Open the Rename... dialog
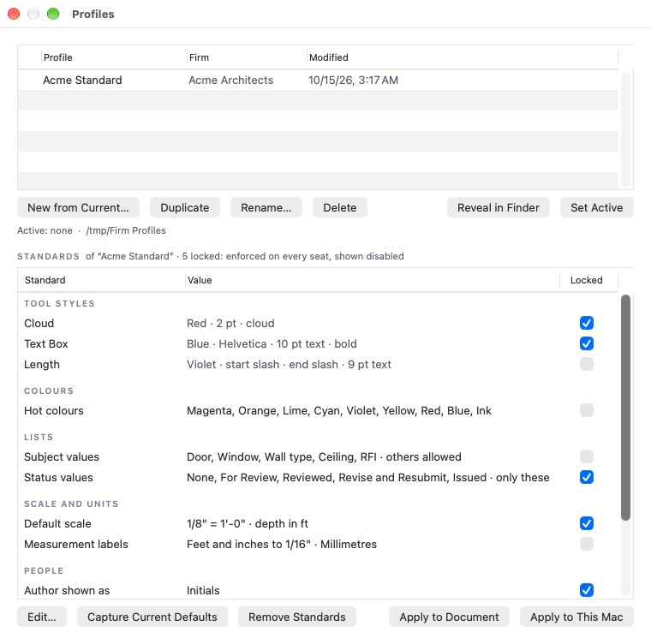The height and width of the screenshot is (644, 651). pyautogui.click(x=266, y=207)
